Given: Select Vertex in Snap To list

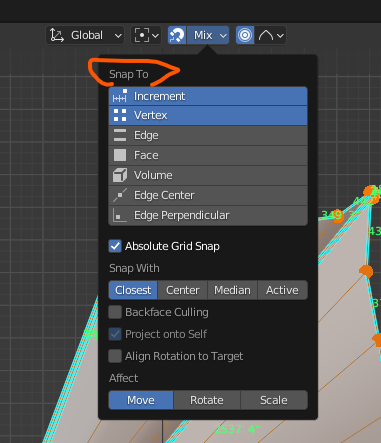Looking at the screenshot, I should pyautogui.click(x=208, y=115).
